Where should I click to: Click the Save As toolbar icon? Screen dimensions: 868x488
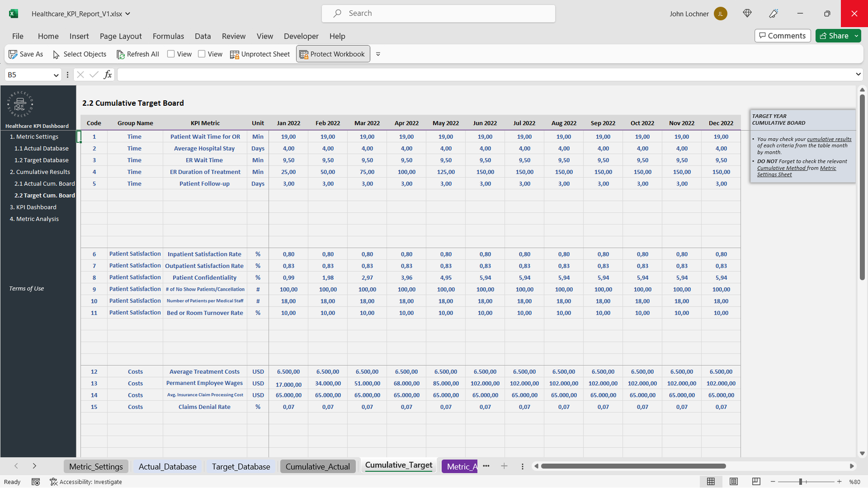[13, 54]
